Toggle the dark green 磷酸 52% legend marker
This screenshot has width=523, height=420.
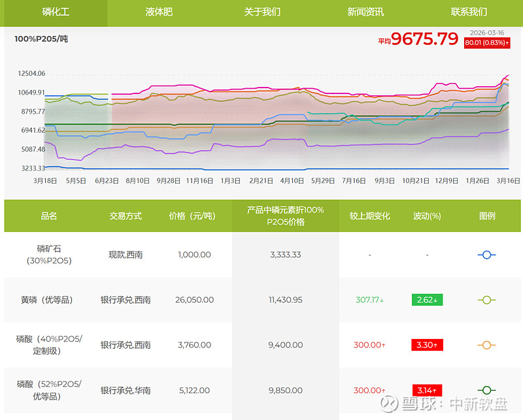(x=486, y=390)
